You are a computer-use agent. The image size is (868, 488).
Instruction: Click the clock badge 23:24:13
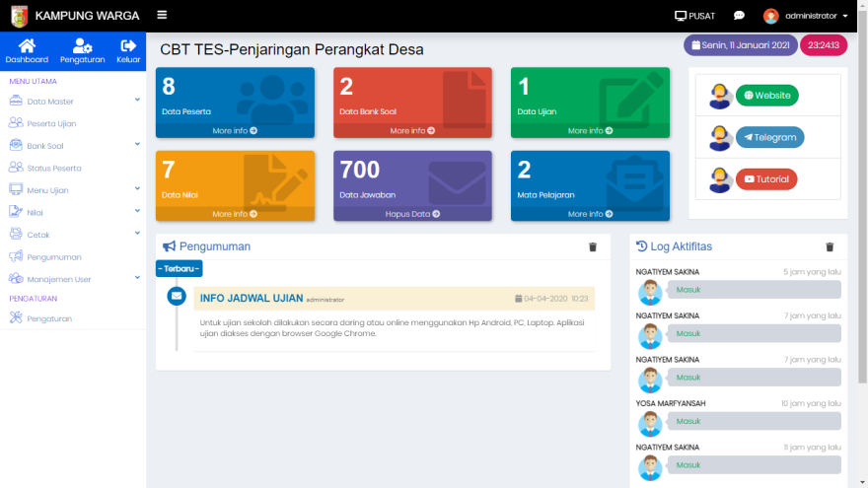(x=824, y=45)
